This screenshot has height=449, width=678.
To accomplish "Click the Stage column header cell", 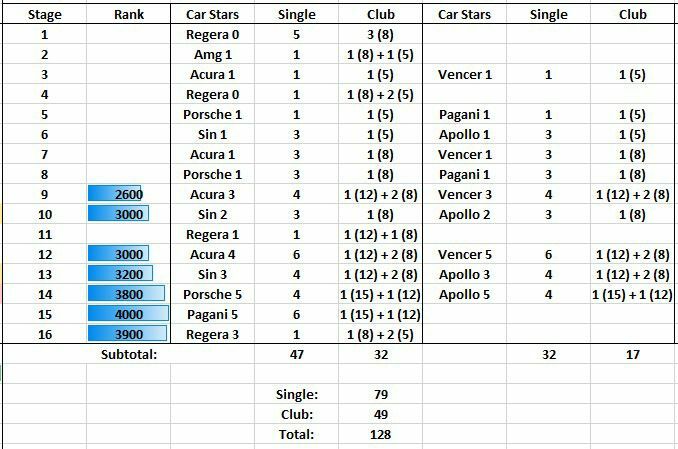I will (x=44, y=15).
